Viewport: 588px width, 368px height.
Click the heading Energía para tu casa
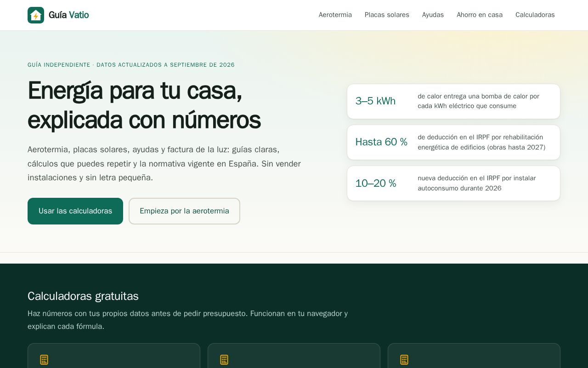click(144, 105)
